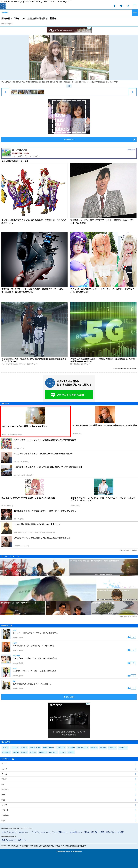The image size is (138, 868).
Task: Open the けものフレンズ2 anime card
Action: click(x=69, y=153)
